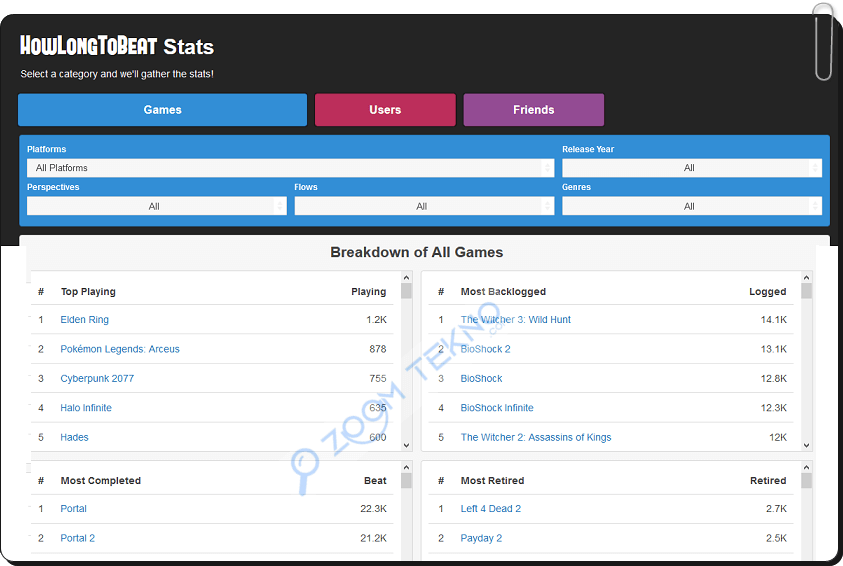Screen dimensions: 843x566
Task: Click scroll-up arrow of Most Retired list
Action: (806, 467)
